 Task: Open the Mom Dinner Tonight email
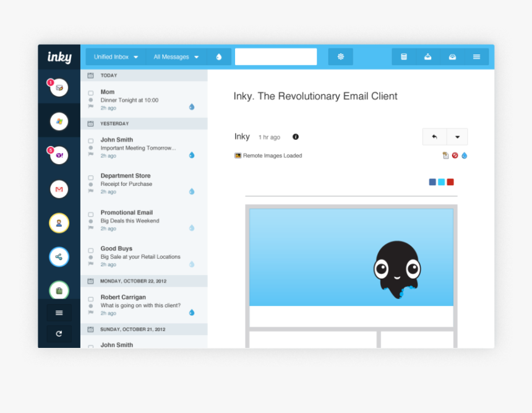144,100
